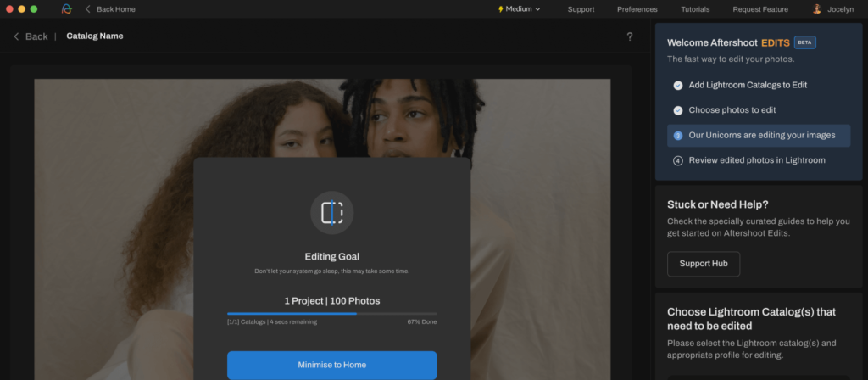Click the Editing Goal heading
This screenshot has height=380, width=868.
coord(332,256)
